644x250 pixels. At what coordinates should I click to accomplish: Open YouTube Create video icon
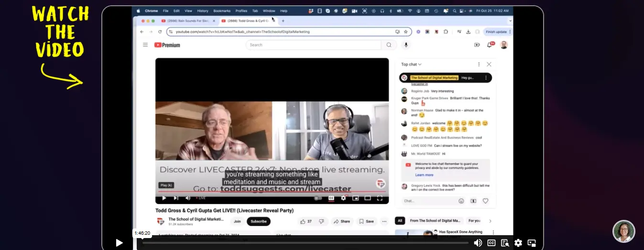(x=477, y=45)
